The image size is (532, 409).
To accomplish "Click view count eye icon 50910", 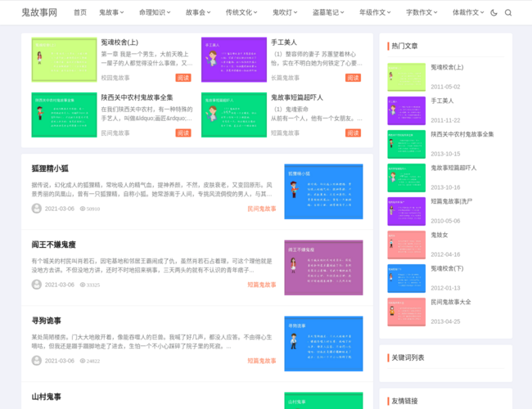I will pyautogui.click(x=83, y=209).
